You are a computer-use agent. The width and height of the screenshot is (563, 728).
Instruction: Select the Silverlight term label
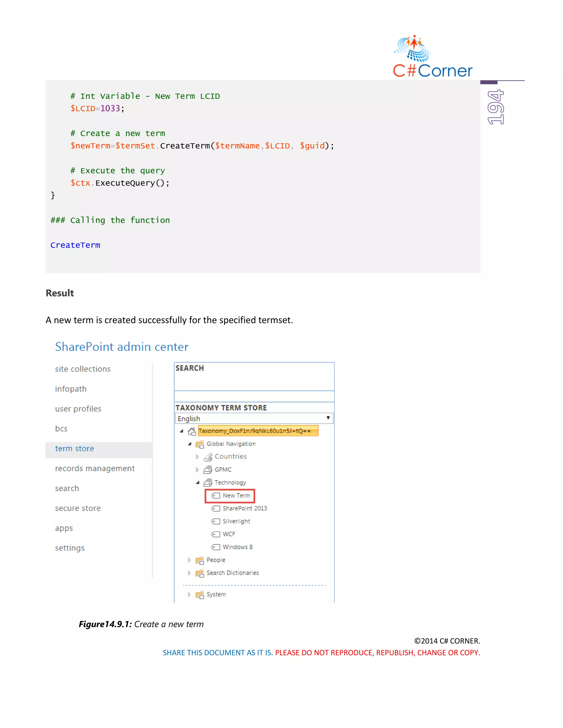coord(236,521)
